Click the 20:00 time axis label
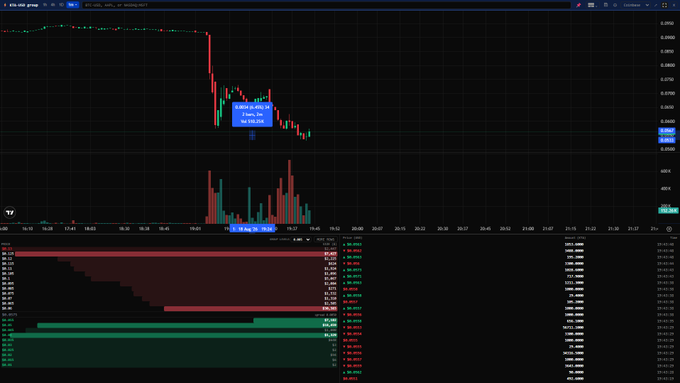 pyautogui.click(x=357, y=229)
